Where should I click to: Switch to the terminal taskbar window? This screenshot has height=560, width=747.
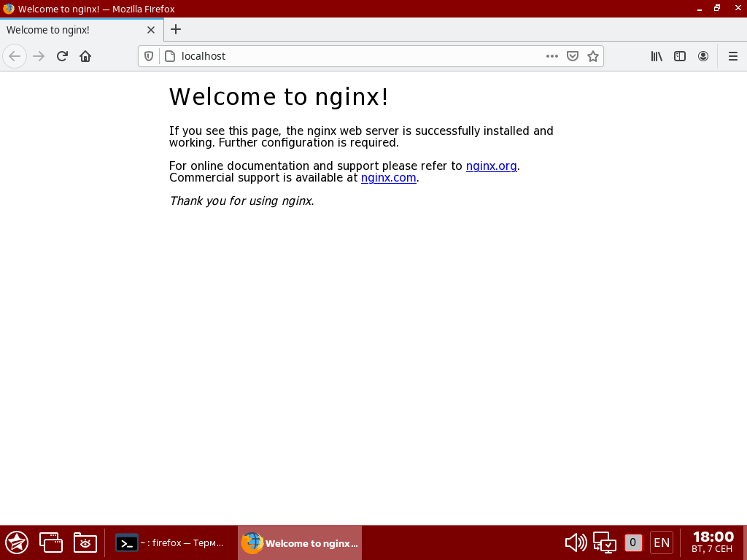(171, 542)
